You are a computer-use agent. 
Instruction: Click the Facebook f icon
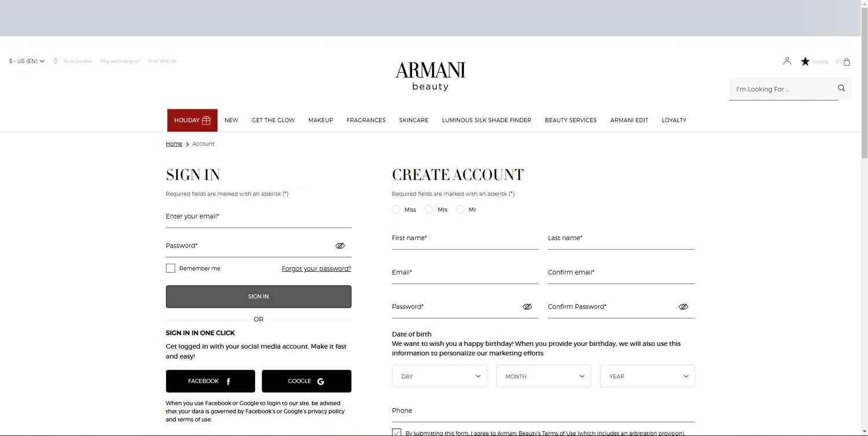point(229,382)
